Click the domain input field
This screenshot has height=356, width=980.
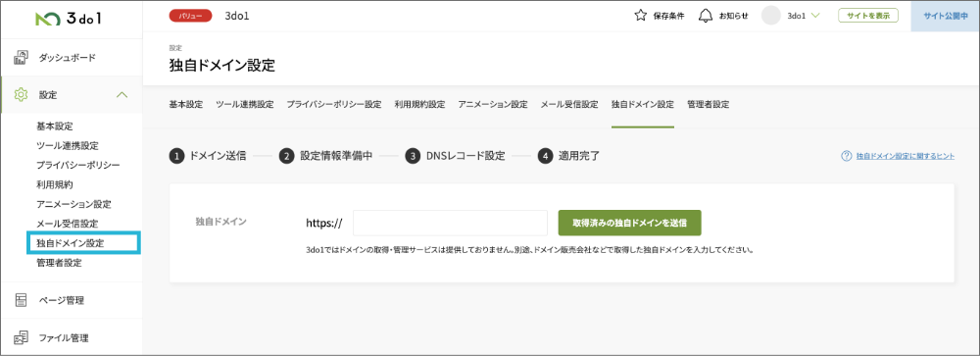coord(451,223)
